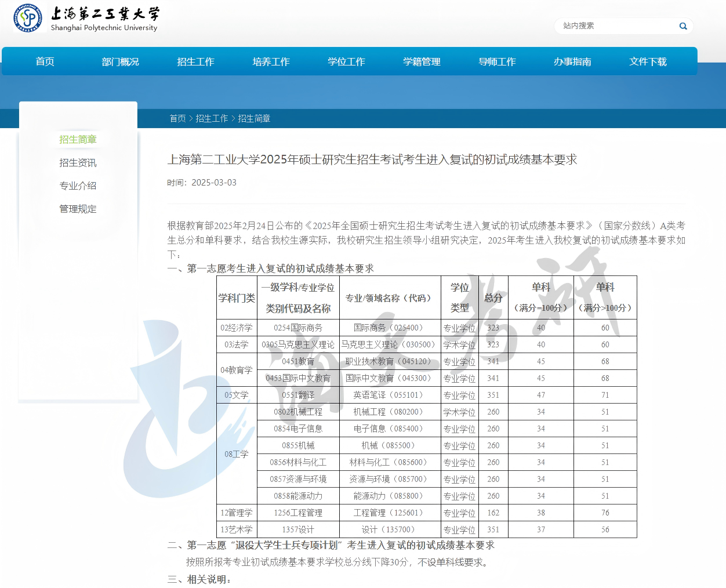Open the 学位工作 menu item

346,61
